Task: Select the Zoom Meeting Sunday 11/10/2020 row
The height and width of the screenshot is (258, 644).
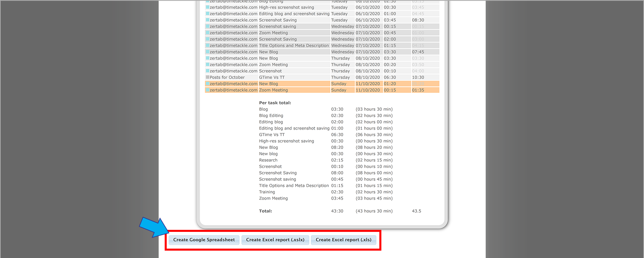Action: click(322, 90)
